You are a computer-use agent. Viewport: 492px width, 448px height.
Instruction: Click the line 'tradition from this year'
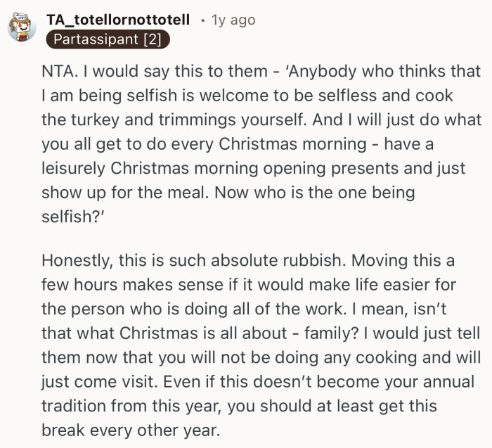[x=239, y=405]
